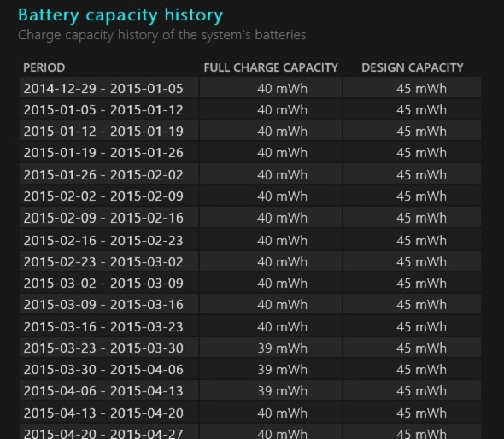
Task: Click the charge capacity history subtitle text
Action: click(161, 35)
